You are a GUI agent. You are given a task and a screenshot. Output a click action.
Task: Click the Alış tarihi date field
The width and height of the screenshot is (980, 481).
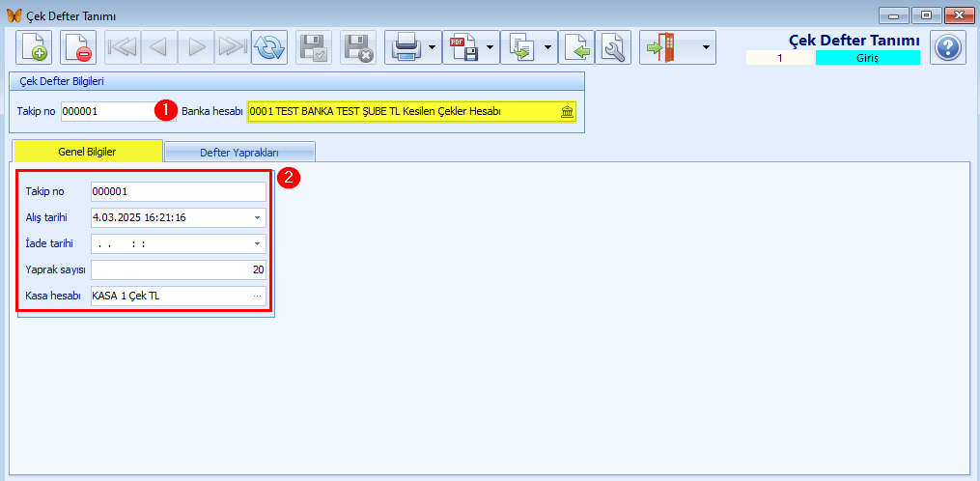[178, 217]
